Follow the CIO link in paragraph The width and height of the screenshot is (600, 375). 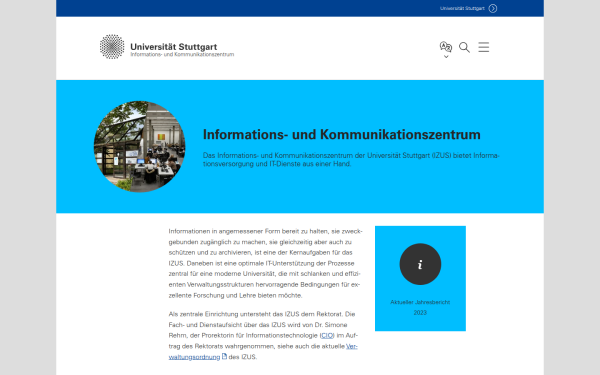(327, 336)
